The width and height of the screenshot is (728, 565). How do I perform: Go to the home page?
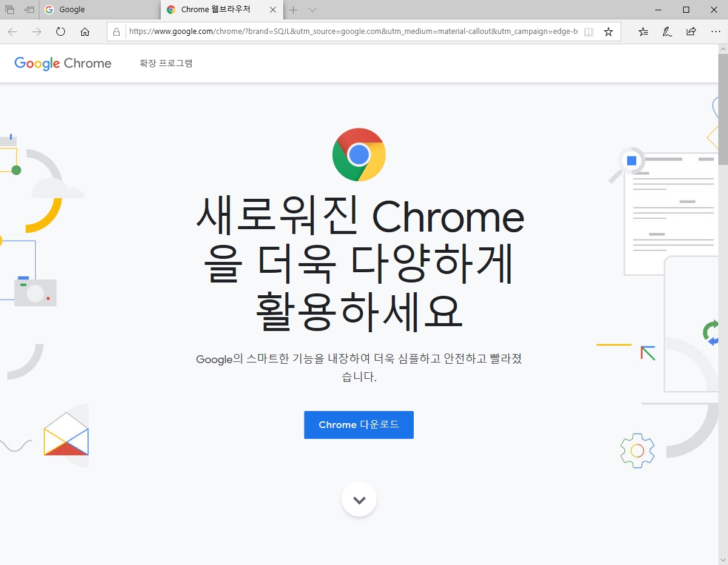[85, 32]
